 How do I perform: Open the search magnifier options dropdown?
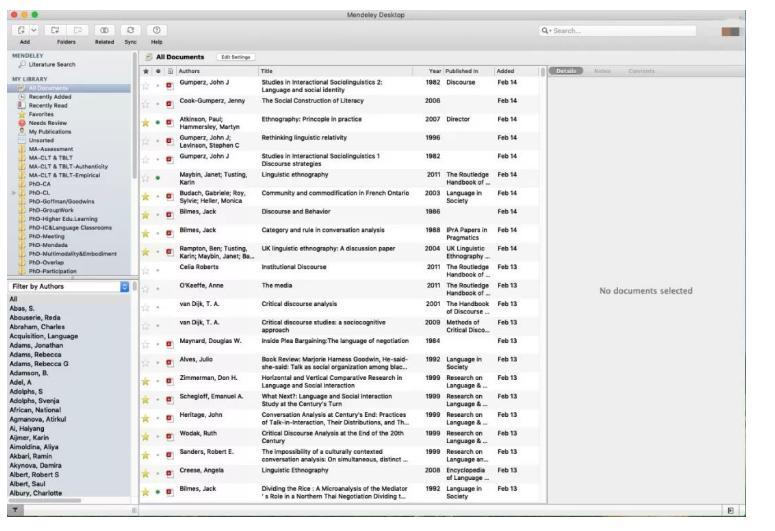[546, 31]
